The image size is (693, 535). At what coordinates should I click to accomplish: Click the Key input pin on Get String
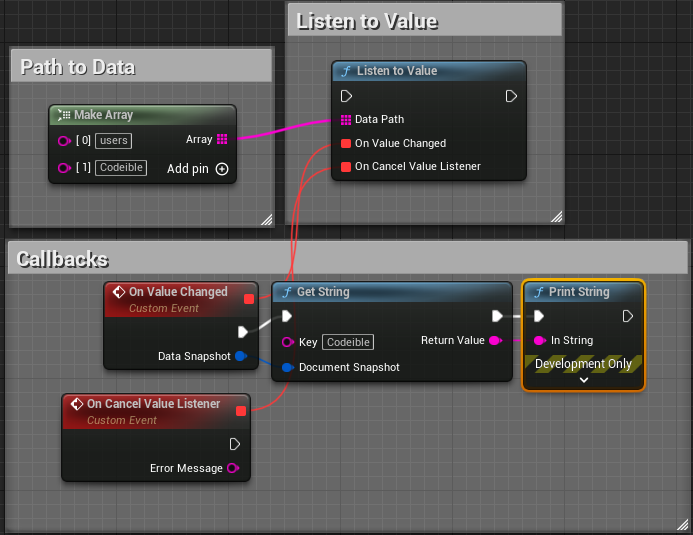[288, 342]
